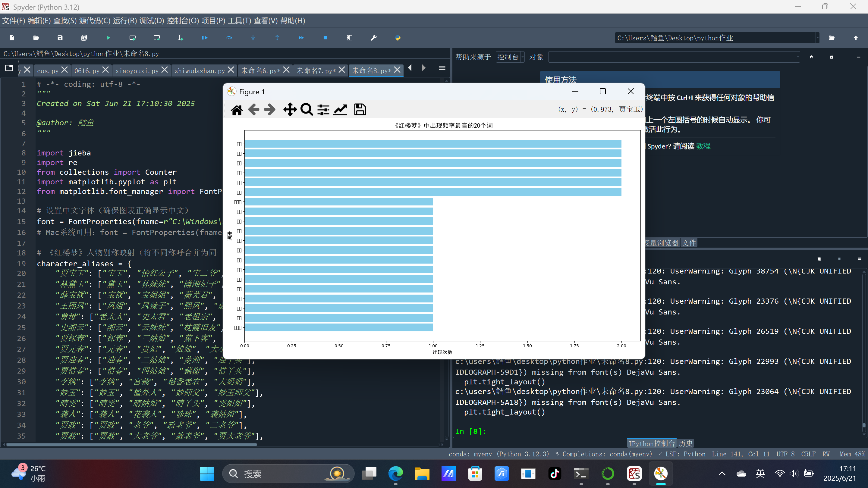
Task: Click the Run file play icon
Action: (108, 38)
